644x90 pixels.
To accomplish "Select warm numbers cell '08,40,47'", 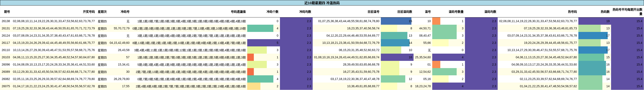I will click(x=425, y=36).
